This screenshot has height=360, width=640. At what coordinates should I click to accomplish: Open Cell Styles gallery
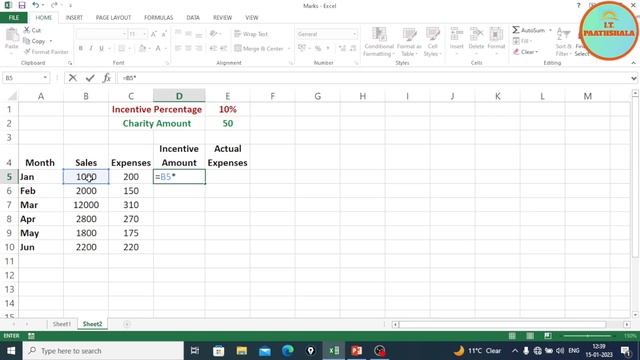pos(432,42)
